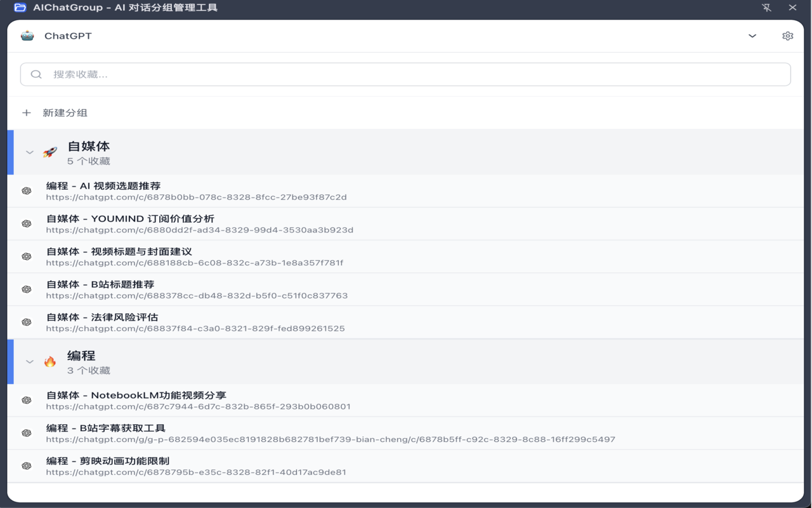812x508 pixels.
Task: Select the 自媒体 group header title
Action: [x=89, y=146]
